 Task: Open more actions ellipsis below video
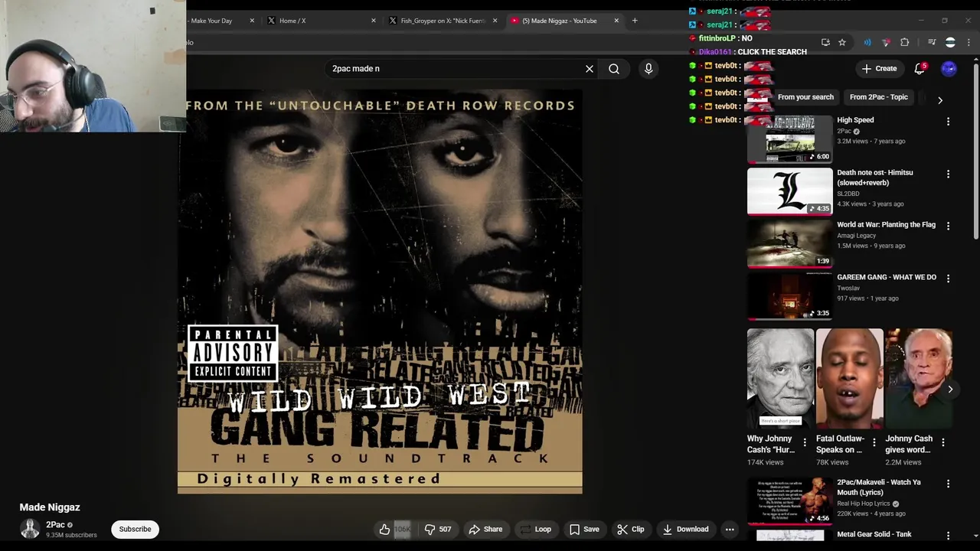[730, 529]
